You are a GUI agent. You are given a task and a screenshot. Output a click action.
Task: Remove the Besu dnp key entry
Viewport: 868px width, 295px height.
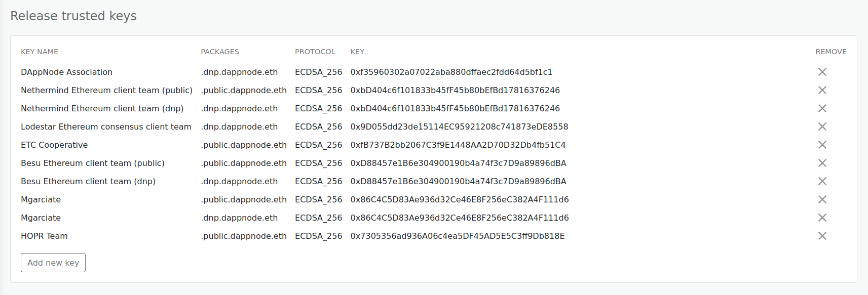pos(822,181)
